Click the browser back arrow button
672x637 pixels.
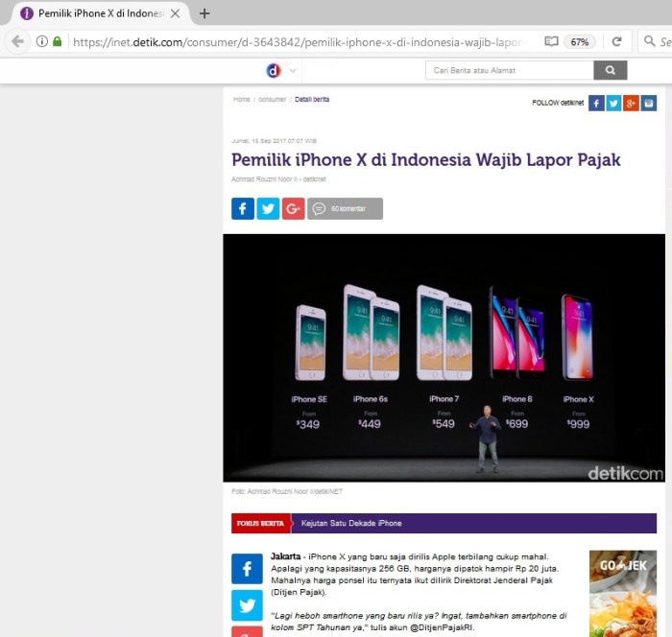click(17, 41)
